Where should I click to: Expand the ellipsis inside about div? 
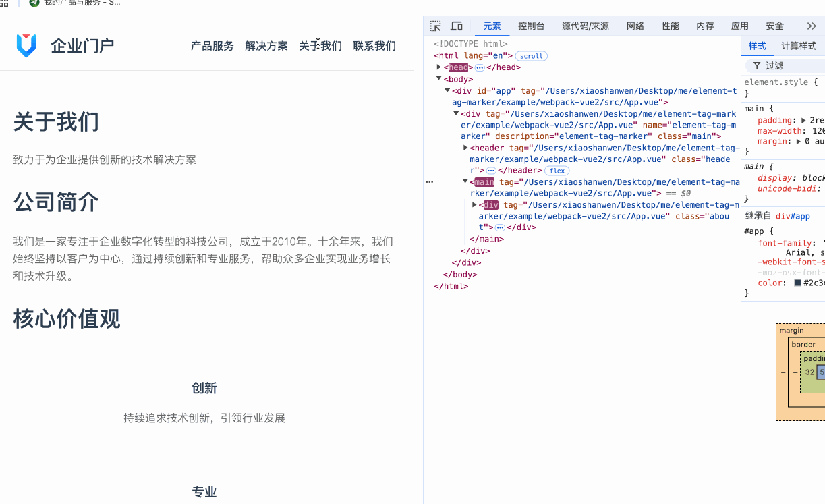tap(500, 227)
